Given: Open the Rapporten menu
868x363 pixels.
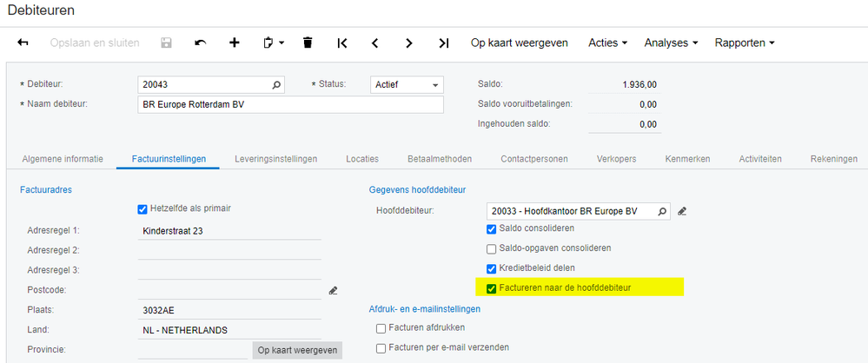Looking at the screenshot, I should [x=745, y=43].
